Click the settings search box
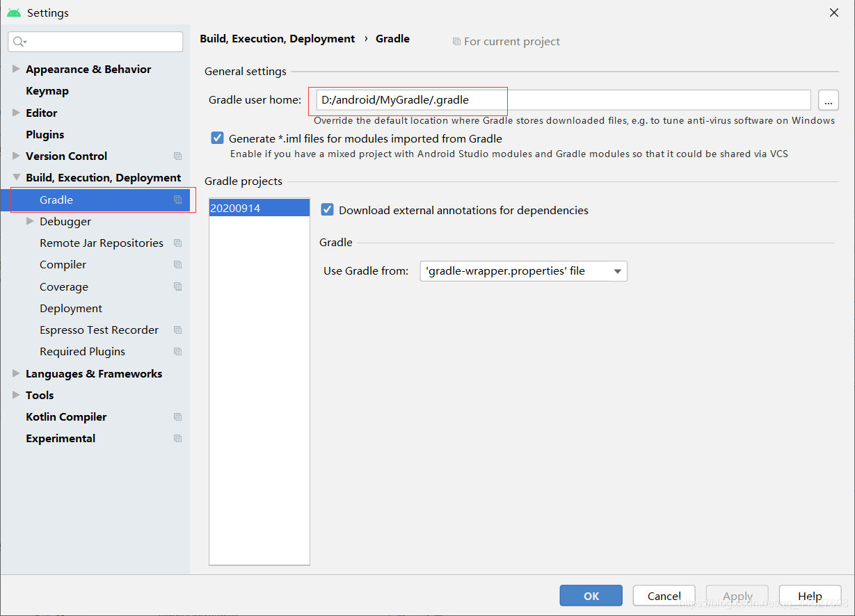This screenshot has height=616, width=855. [95, 42]
